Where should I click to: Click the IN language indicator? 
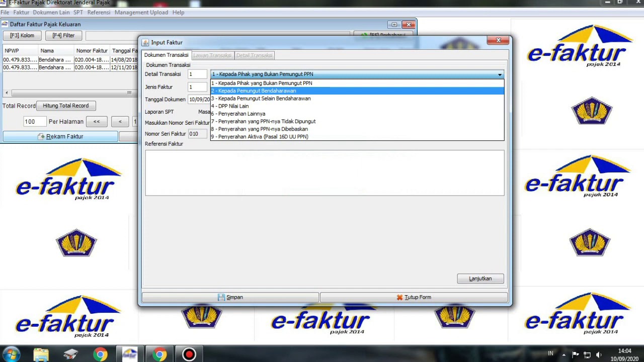(550, 353)
